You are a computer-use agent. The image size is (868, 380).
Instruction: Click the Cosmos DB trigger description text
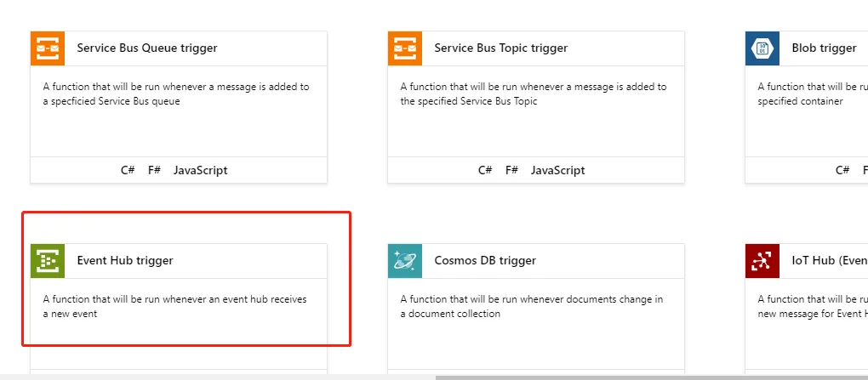(x=531, y=306)
